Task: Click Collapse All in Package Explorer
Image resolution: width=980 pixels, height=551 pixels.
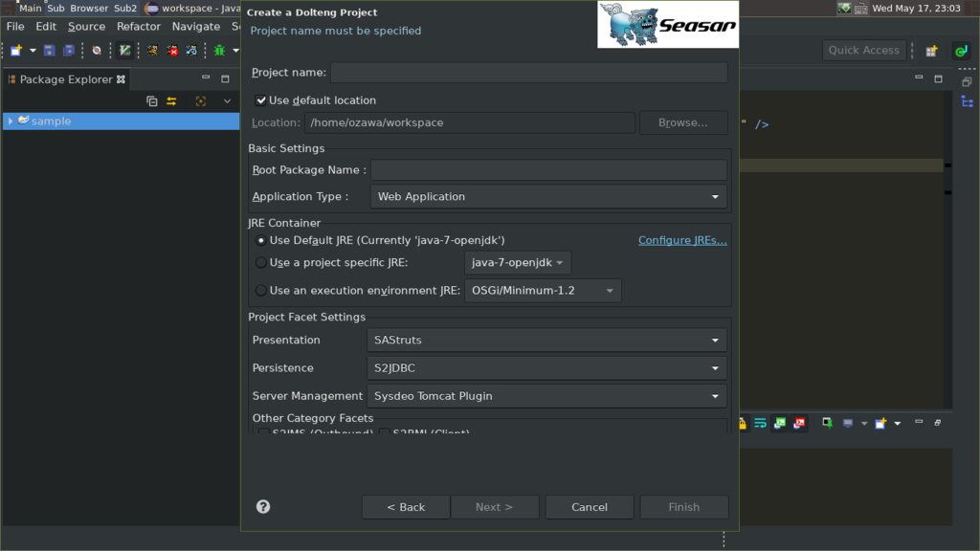Action: click(152, 101)
